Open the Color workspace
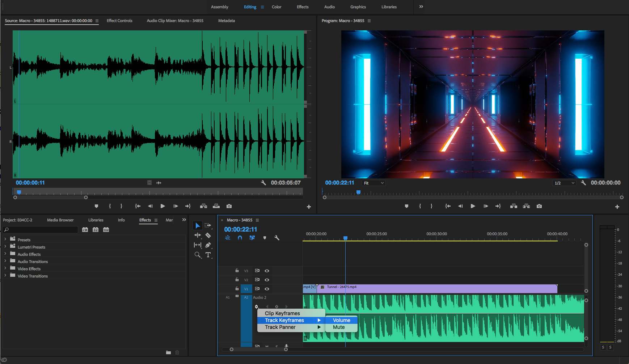The image size is (629, 364). [276, 7]
